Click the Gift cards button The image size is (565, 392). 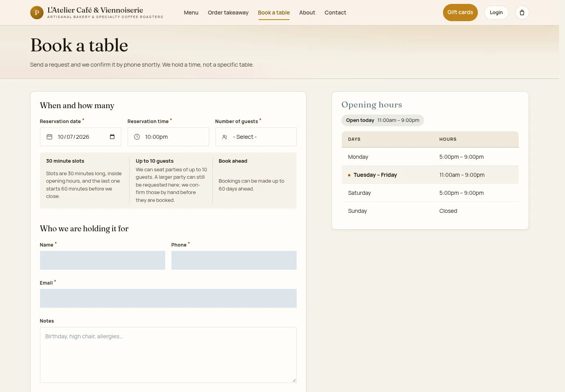[460, 13]
